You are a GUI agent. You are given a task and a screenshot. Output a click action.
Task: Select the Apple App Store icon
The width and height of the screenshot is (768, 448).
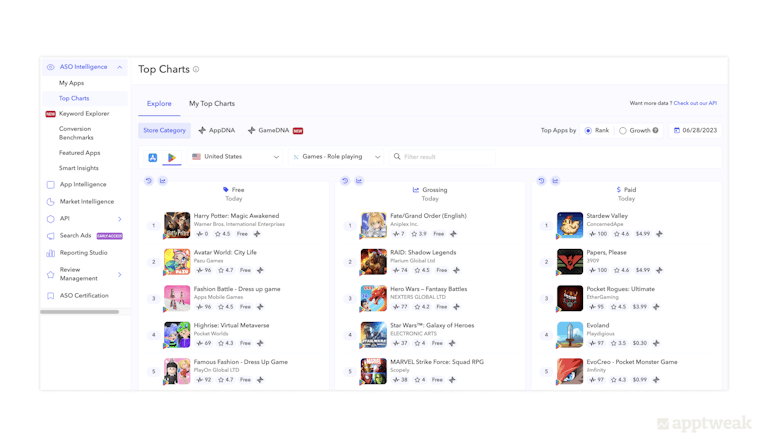pyautogui.click(x=153, y=157)
